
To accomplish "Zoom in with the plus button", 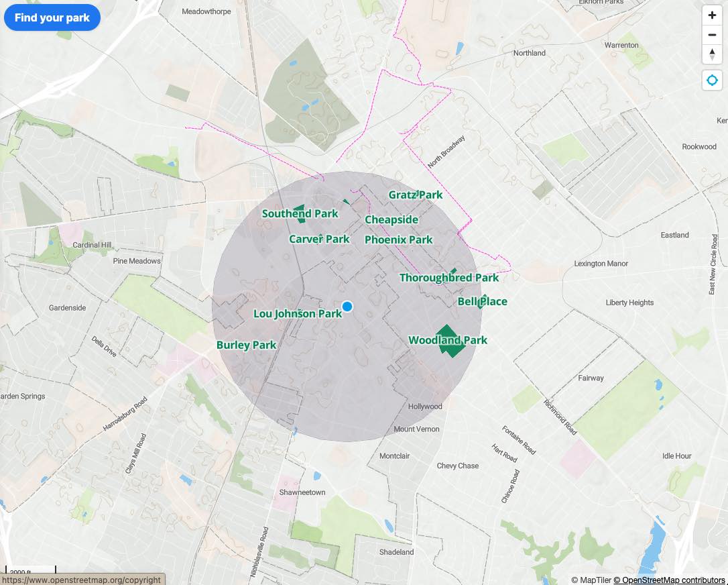I will (x=712, y=15).
